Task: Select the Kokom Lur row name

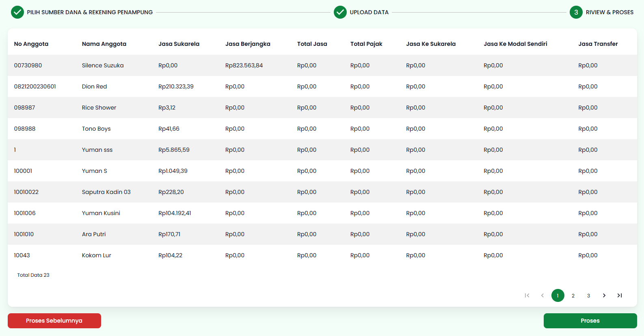Action: (x=96, y=255)
